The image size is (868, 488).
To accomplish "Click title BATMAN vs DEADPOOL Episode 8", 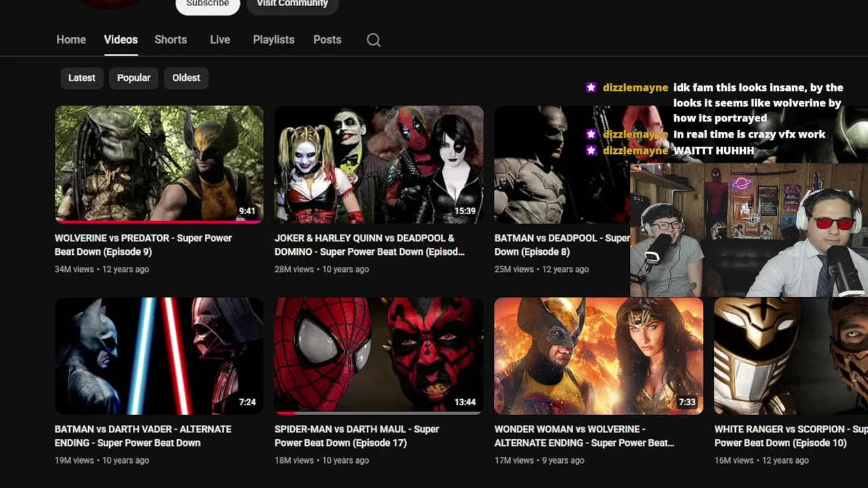I will click(x=561, y=245).
